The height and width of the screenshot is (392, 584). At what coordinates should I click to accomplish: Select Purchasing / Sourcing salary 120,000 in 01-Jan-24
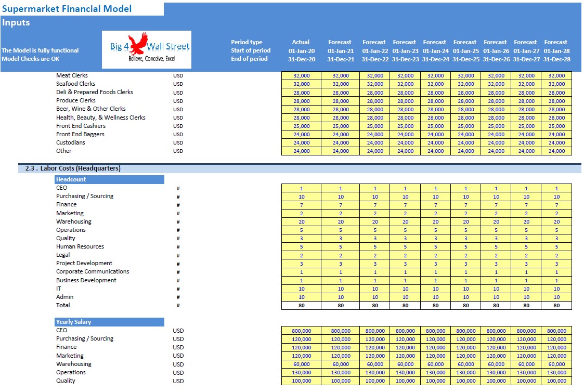click(x=435, y=339)
